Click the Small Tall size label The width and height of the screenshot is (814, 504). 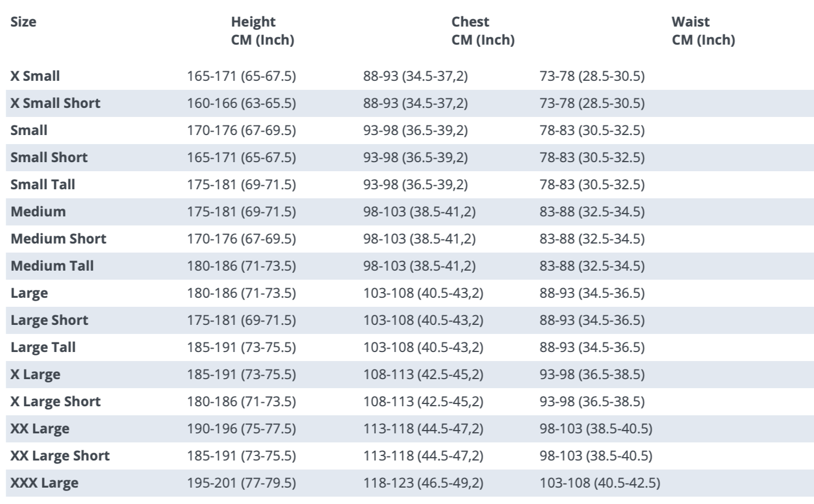tap(43, 185)
